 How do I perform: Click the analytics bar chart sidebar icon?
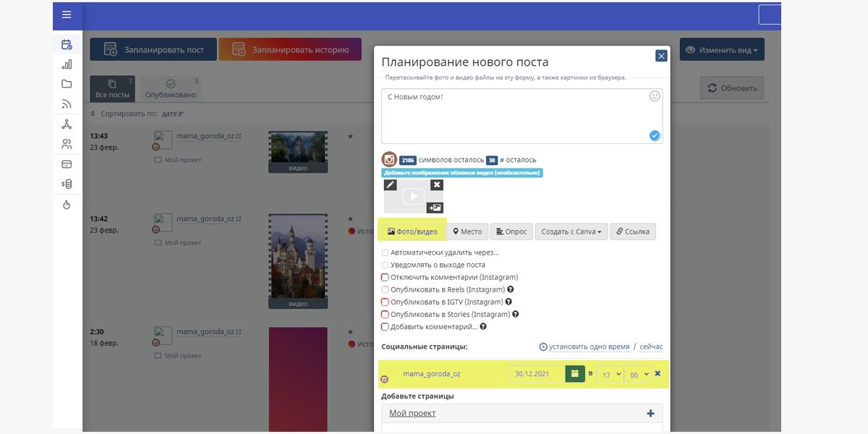click(67, 64)
